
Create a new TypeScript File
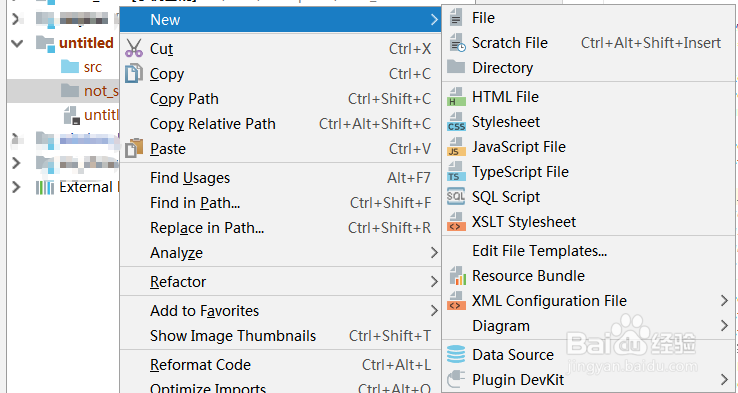(x=589, y=172)
